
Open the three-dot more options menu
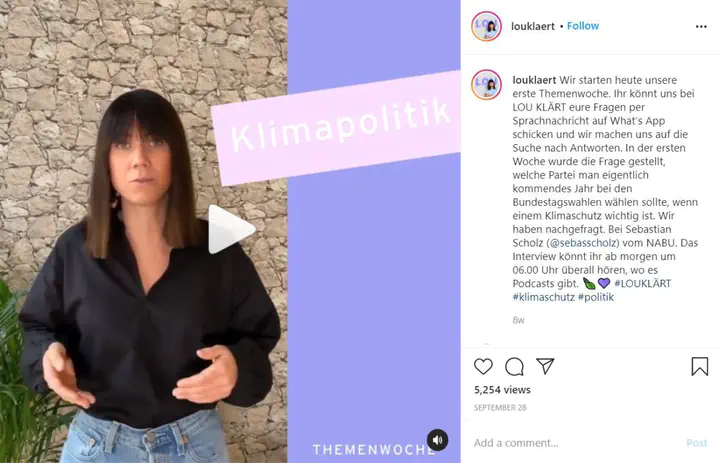coord(701,27)
